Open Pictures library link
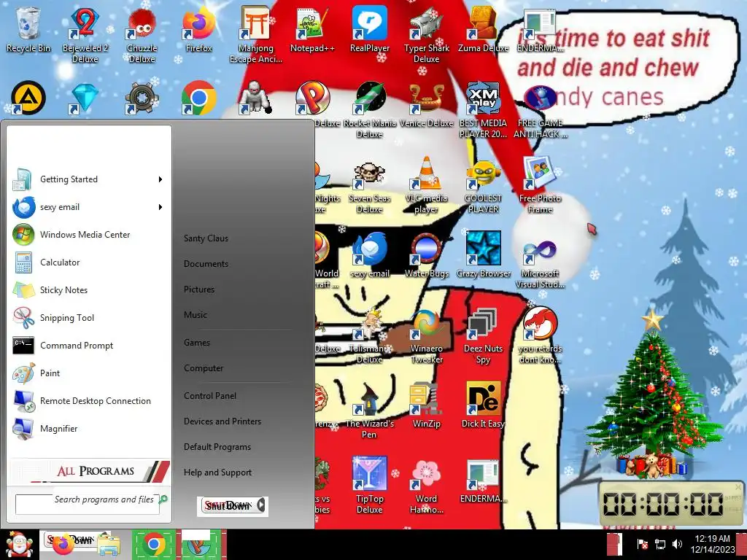This screenshot has width=747, height=560. (x=199, y=289)
